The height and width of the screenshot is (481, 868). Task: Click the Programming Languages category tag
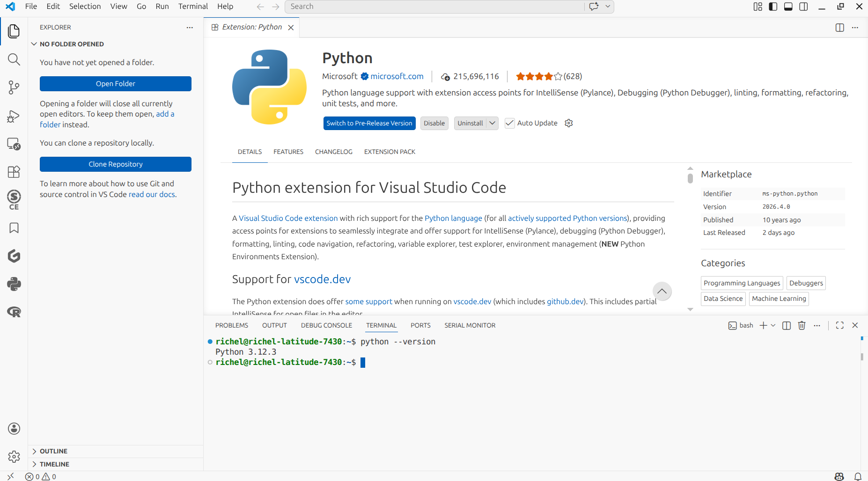pyautogui.click(x=742, y=283)
